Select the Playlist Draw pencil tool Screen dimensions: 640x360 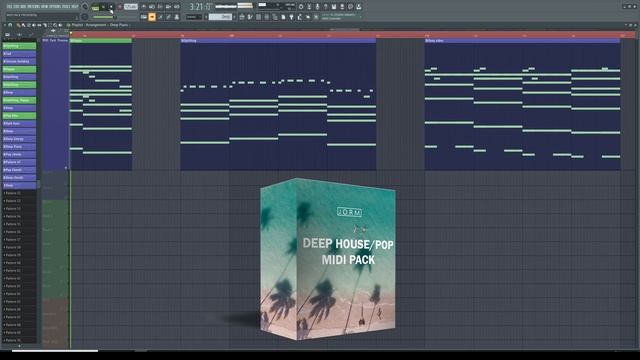click(x=18, y=25)
